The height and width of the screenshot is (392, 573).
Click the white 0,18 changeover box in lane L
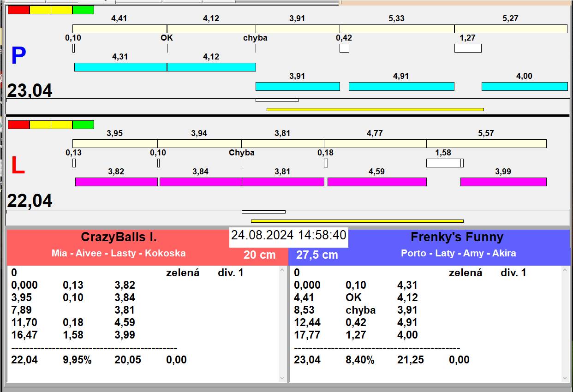click(326, 163)
